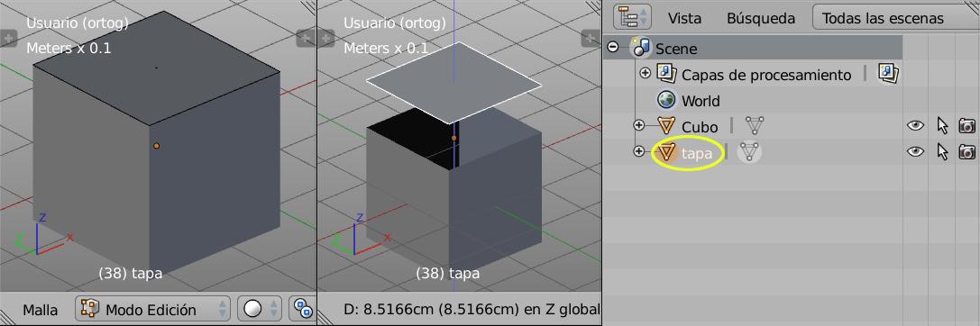
Task: Open the Malla menu
Action: (x=40, y=310)
